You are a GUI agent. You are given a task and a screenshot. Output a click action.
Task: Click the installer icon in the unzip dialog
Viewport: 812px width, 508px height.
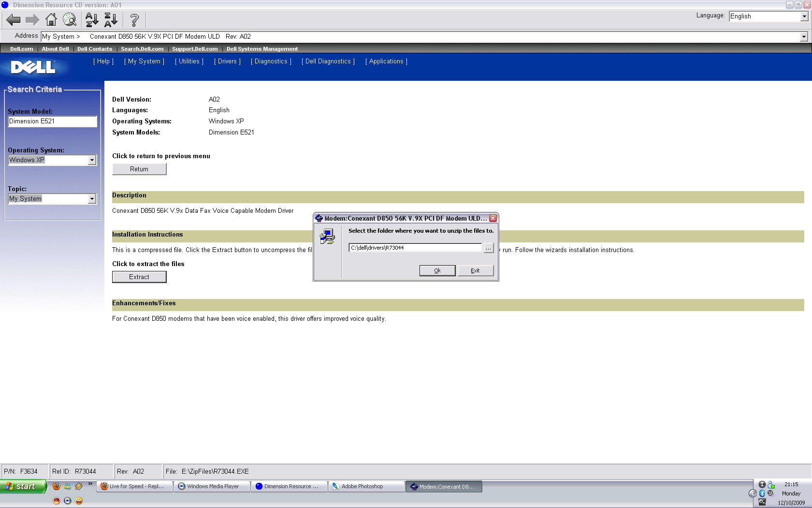click(x=327, y=237)
